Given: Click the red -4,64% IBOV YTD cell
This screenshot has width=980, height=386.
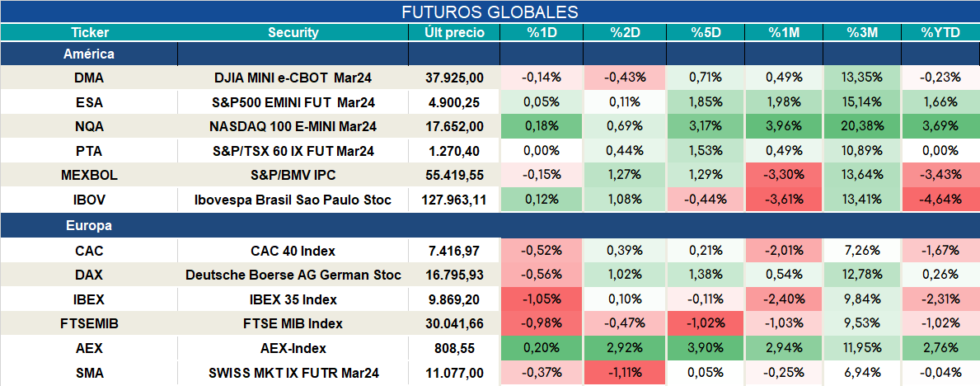Looking at the screenshot, I should pos(940,200).
